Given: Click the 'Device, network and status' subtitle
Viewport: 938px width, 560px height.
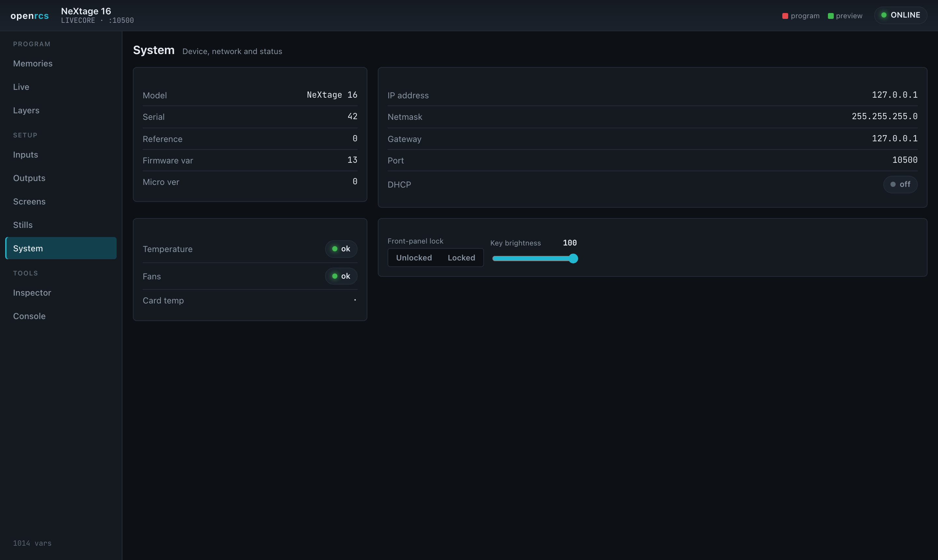Looking at the screenshot, I should click(232, 51).
